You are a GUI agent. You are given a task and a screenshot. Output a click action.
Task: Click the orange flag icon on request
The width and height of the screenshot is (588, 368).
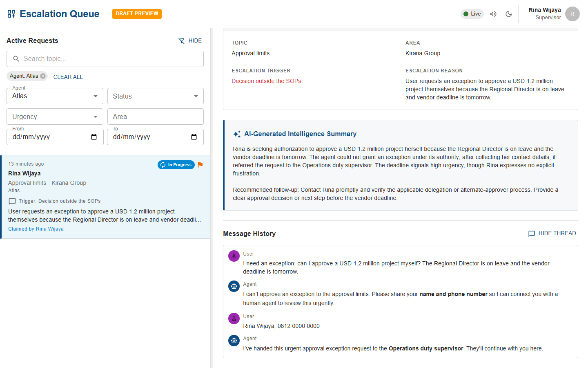200,165
